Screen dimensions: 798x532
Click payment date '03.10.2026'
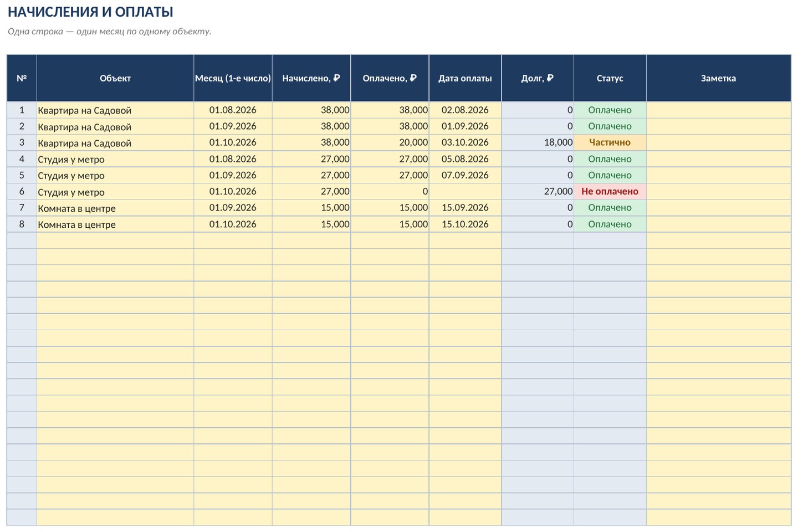pyautogui.click(x=465, y=142)
